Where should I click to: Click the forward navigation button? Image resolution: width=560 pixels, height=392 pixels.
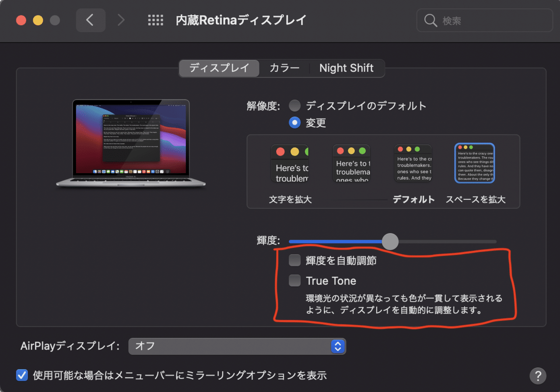[121, 20]
